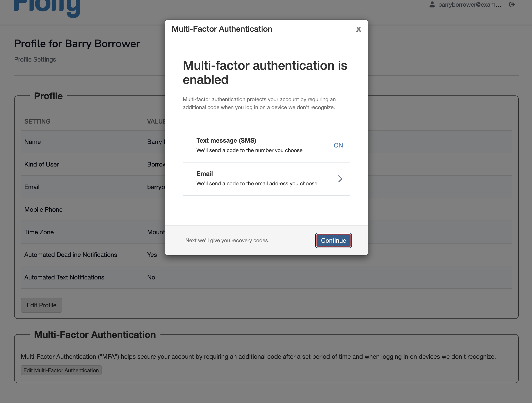Image resolution: width=532 pixels, height=403 pixels.
Task: Expand the Email authentication option
Action: click(x=340, y=179)
